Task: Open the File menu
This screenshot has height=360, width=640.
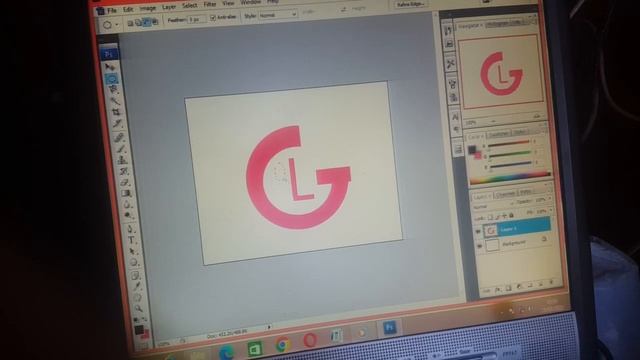Action: pyautogui.click(x=111, y=10)
